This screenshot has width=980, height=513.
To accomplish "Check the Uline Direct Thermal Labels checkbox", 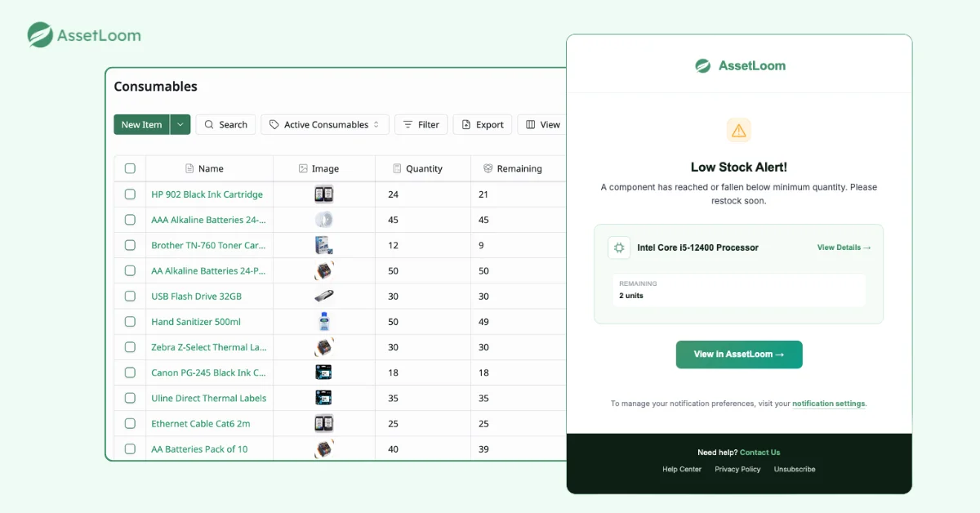I will [x=130, y=398].
